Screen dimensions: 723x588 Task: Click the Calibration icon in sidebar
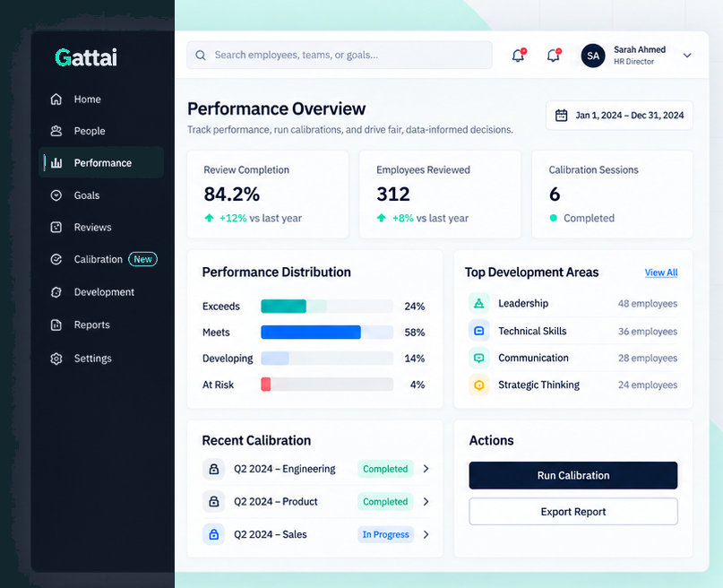[x=56, y=260]
